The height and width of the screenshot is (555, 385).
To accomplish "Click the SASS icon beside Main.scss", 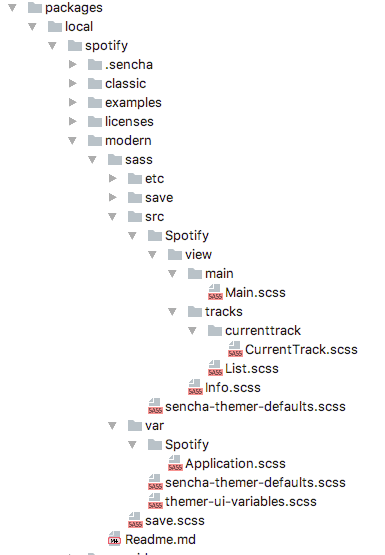I will click(x=215, y=292).
